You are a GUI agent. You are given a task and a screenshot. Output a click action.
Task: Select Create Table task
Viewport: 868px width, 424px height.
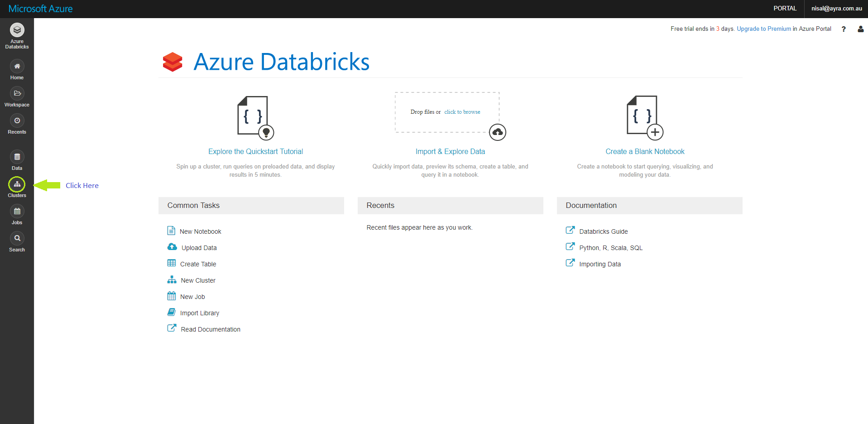(x=198, y=264)
